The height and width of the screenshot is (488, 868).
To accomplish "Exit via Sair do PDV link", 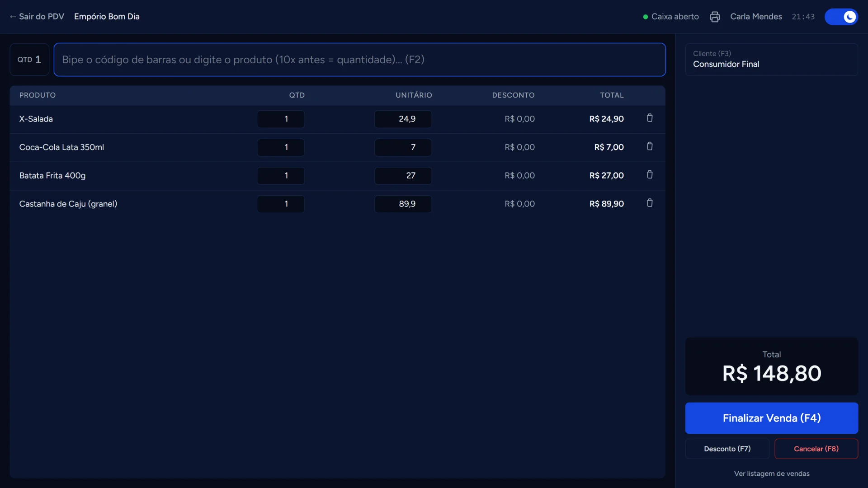I will click(x=37, y=16).
